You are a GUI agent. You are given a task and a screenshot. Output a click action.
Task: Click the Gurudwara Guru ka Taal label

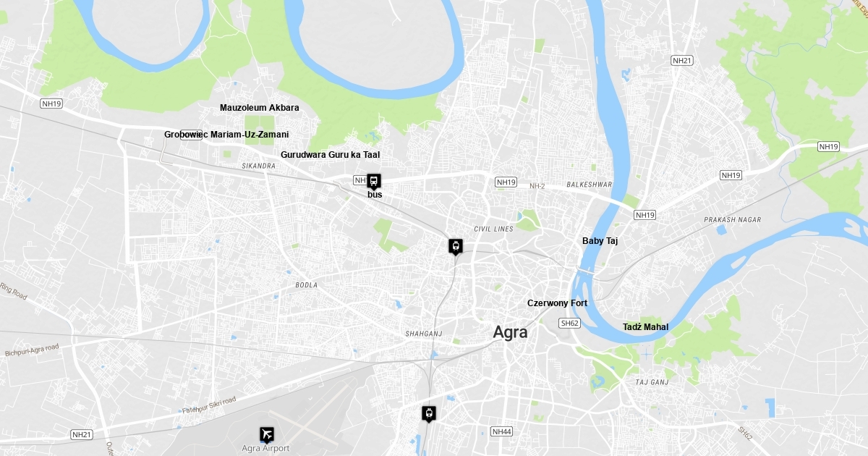pyautogui.click(x=330, y=155)
